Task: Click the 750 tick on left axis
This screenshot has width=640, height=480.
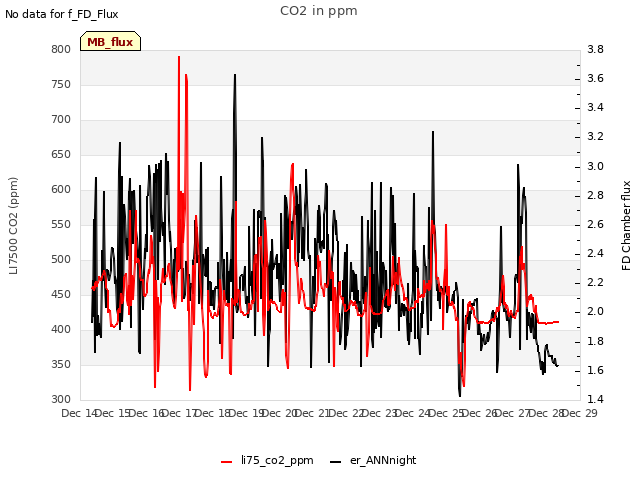Action: pos(61,84)
